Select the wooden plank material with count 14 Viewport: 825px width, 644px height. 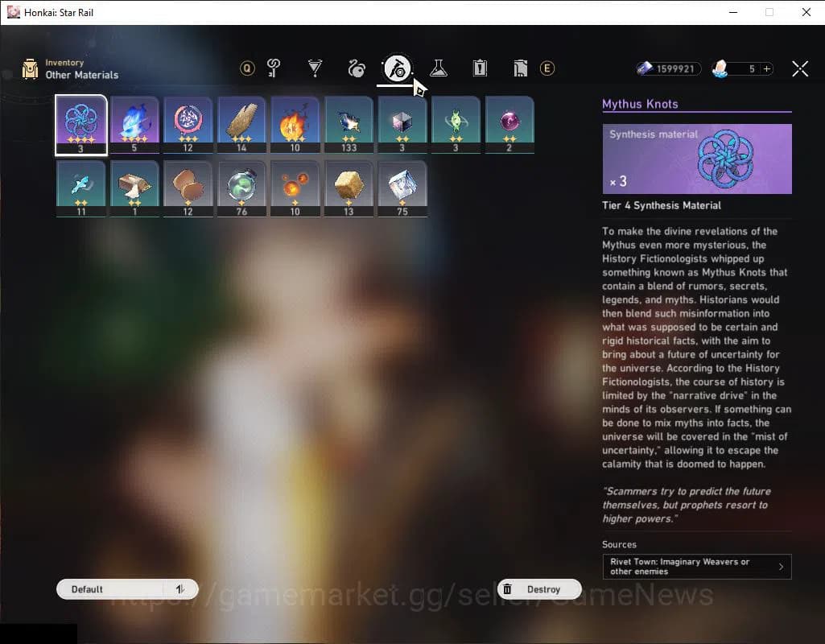click(241, 125)
